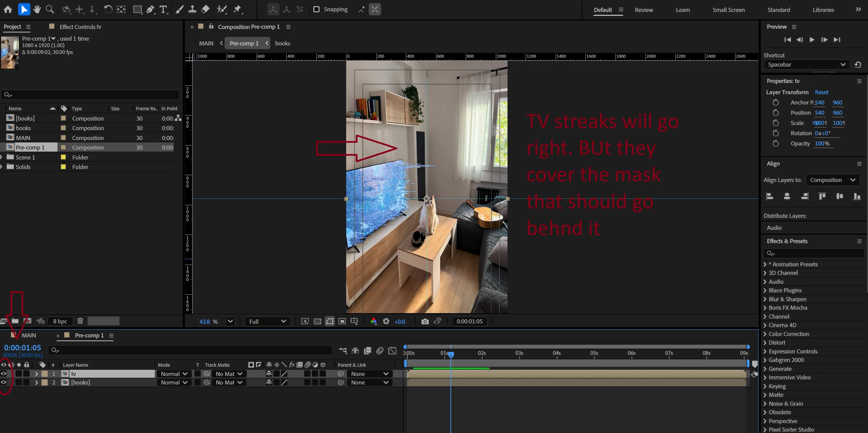Open Align Layers to Composition dropdown

832,180
